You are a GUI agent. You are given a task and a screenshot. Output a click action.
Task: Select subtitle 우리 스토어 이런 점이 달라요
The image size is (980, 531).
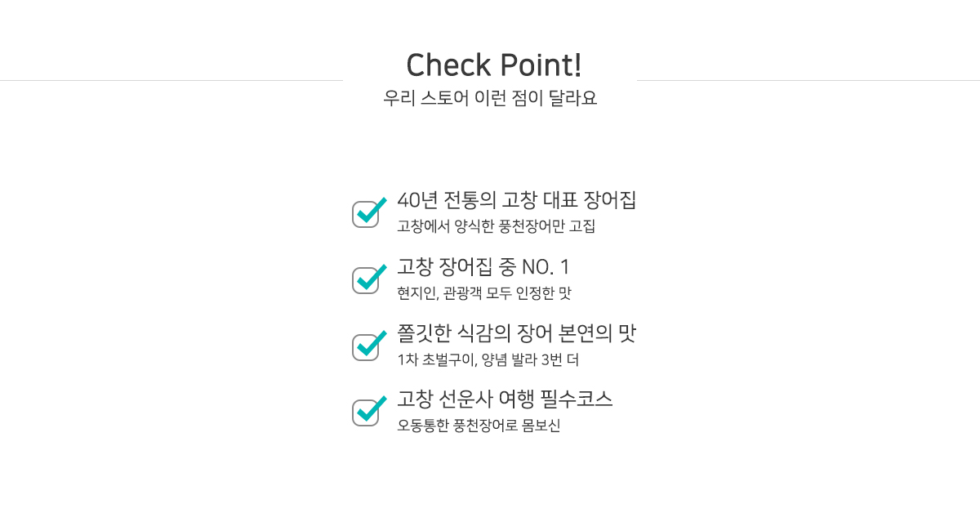(490, 99)
